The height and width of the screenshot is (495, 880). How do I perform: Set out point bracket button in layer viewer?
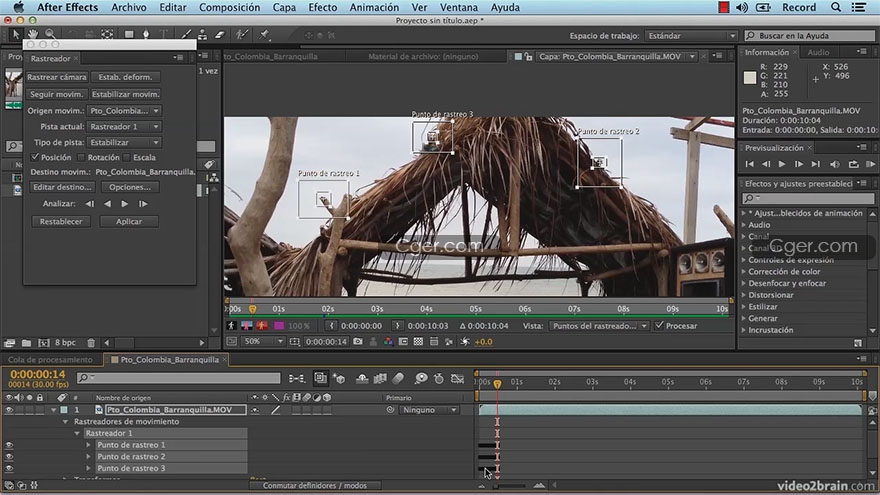tap(397, 326)
